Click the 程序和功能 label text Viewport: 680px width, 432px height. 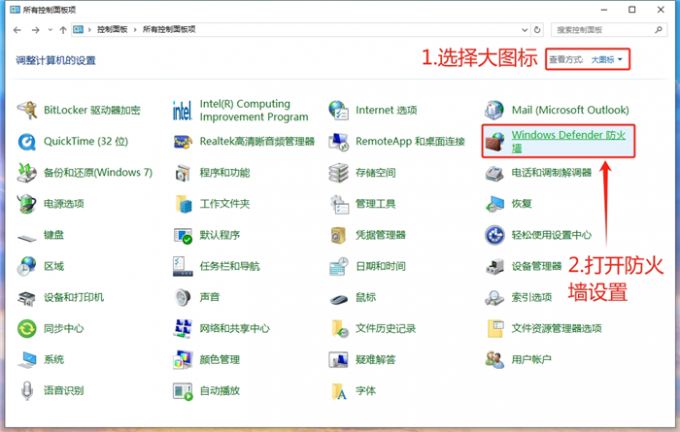tap(225, 173)
